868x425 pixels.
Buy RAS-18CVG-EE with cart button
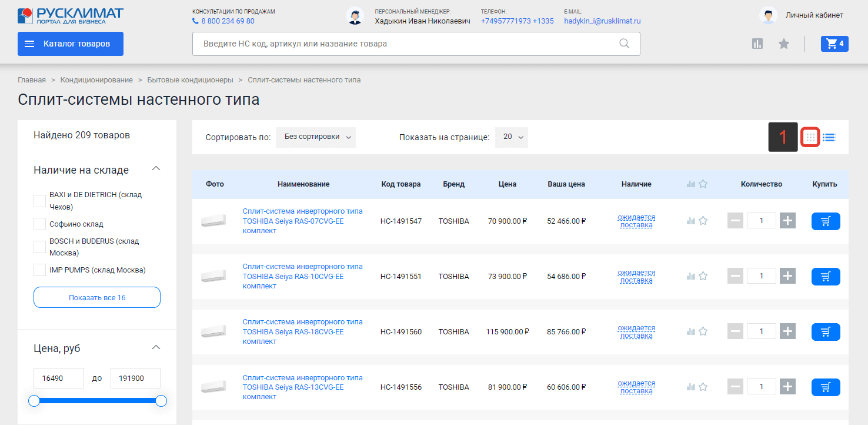click(x=826, y=331)
